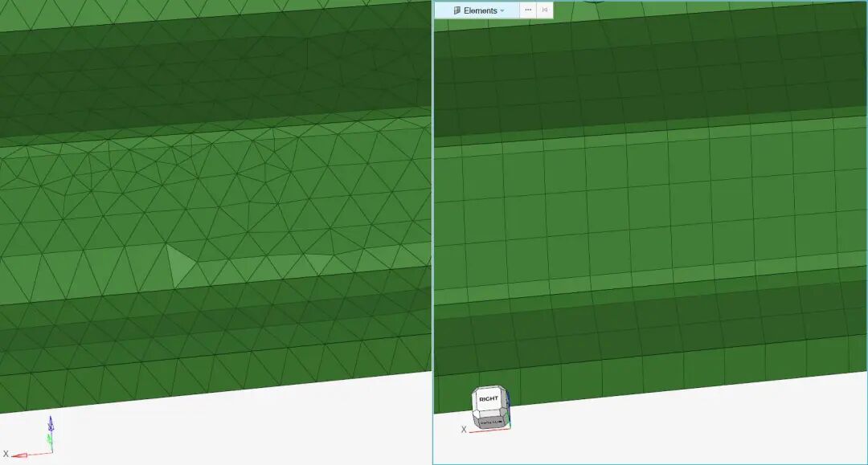Image resolution: width=868 pixels, height=465 pixels.
Task: Click the labeled bottom face of the navigation cube
Action: tap(491, 421)
